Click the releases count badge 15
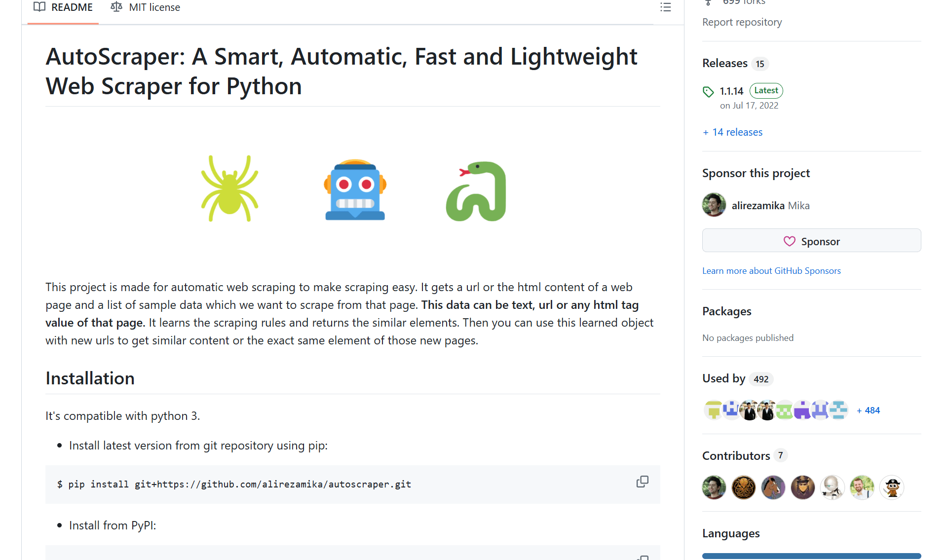The height and width of the screenshot is (560, 948). 760,64
